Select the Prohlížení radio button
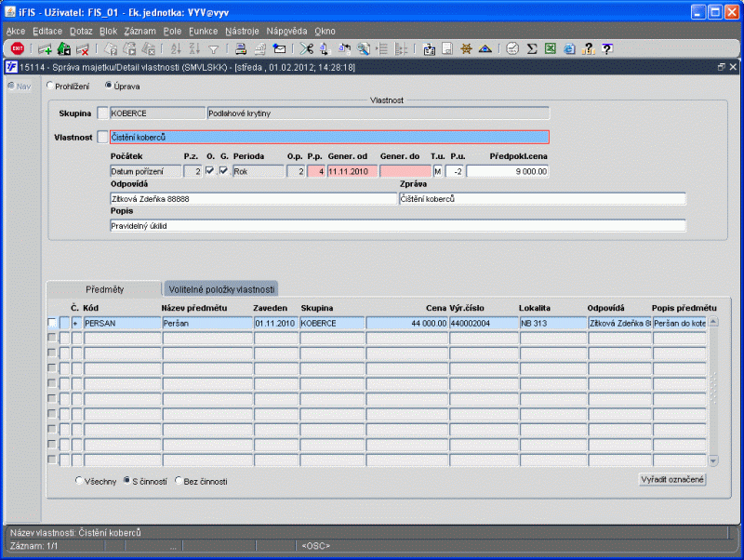 [x=50, y=86]
